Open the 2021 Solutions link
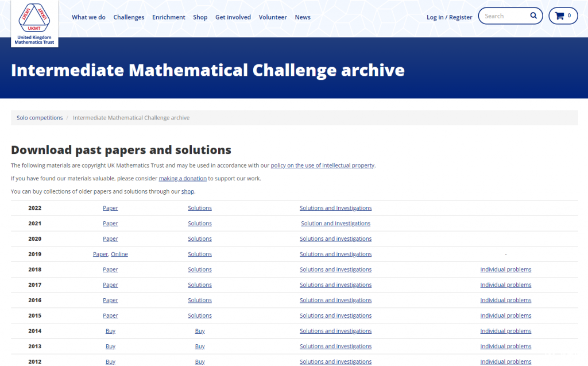The width and height of the screenshot is (588, 366). coord(200,224)
